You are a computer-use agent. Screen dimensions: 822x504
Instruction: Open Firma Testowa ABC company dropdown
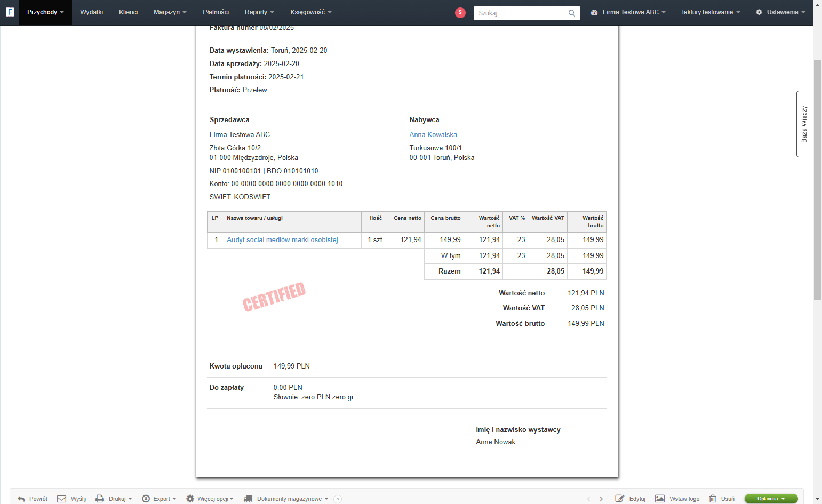[628, 12]
